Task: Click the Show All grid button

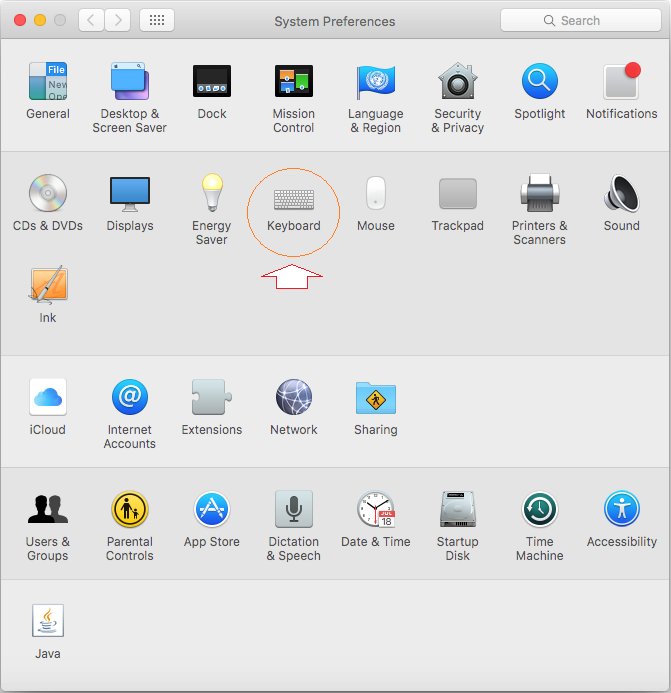Action: (157, 20)
